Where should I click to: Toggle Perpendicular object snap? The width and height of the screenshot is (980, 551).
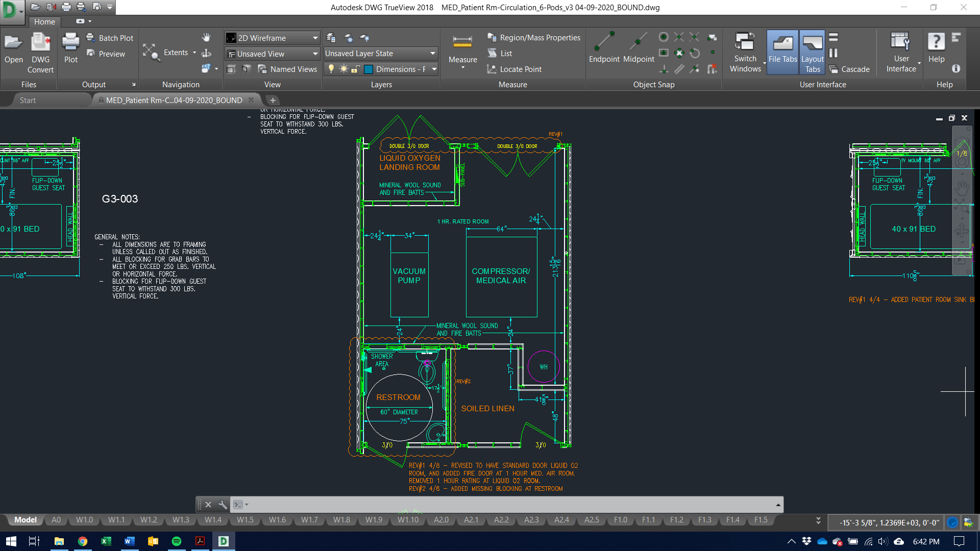coord(664,68)
